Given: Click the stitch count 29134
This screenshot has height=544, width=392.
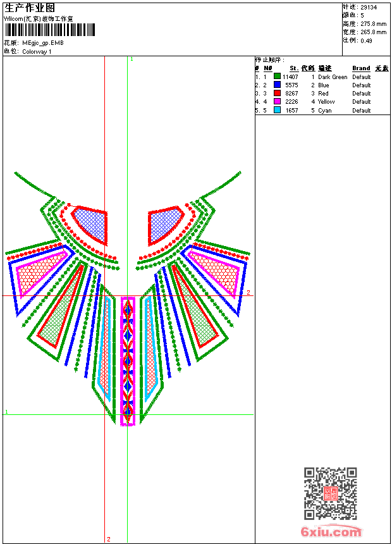Looking at the screenshot, I should 369,8.
